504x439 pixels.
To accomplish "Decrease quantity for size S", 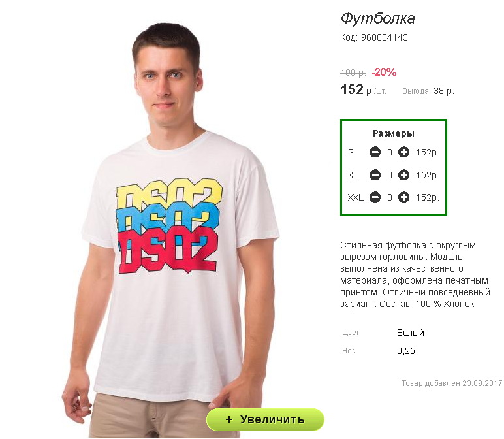I will point(375,152).
